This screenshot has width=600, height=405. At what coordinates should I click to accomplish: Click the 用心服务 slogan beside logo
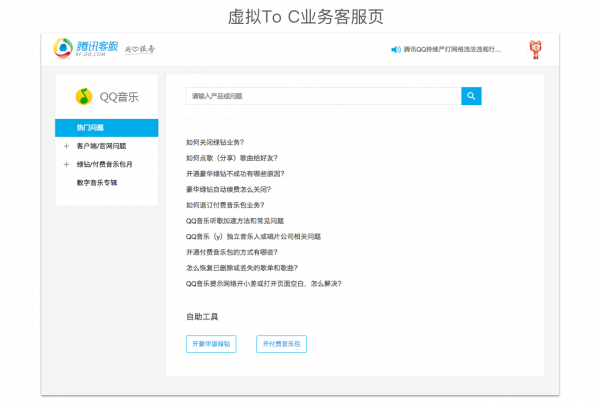point(140,49)
